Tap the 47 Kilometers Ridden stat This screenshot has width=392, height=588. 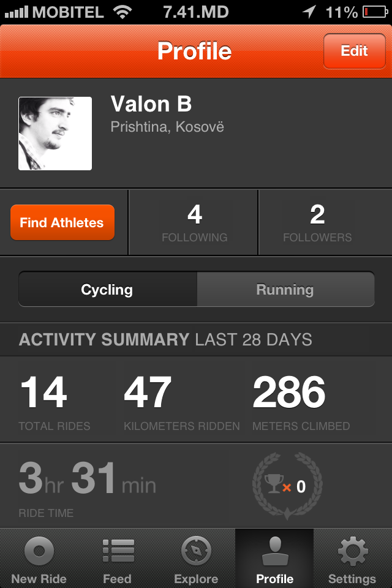(181, 401)
